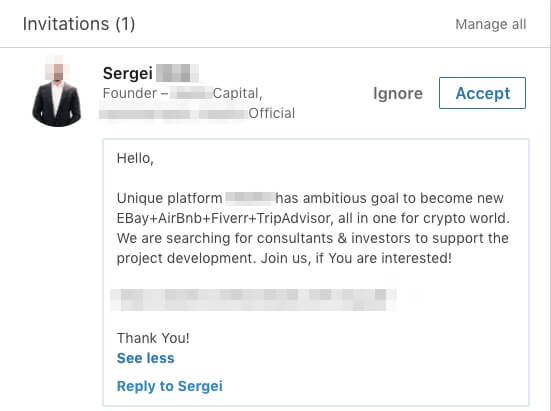Click the Invitations (1) heading
The height and width of the screenshot is (411, 551).
[79, 24]
